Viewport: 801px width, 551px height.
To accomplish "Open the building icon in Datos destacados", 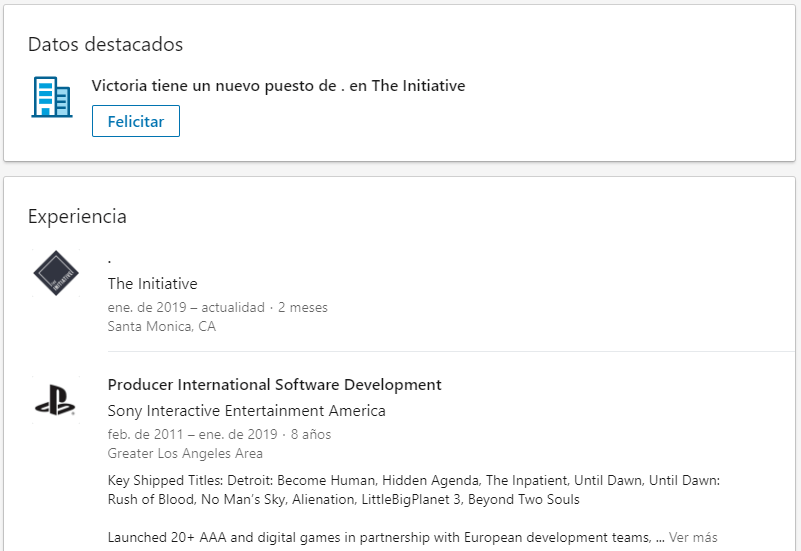I will [52, 97].
